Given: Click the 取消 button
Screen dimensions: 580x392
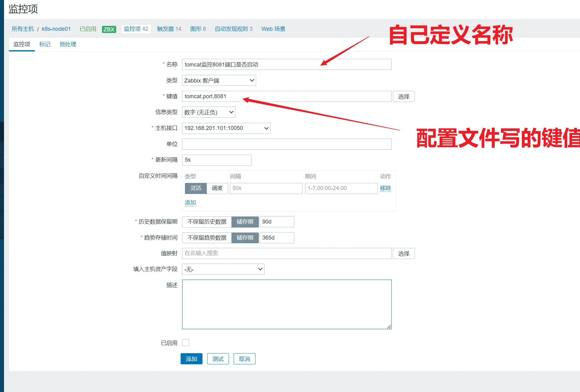Looking at the screenshot, I should (244, 359).
